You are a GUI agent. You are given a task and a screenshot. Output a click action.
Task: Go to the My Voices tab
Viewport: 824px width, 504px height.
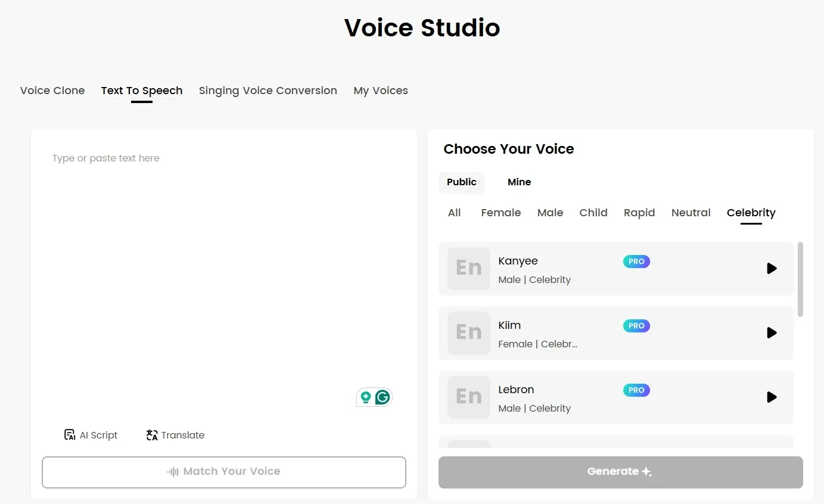pyautogui.click(x=381, y=91)
